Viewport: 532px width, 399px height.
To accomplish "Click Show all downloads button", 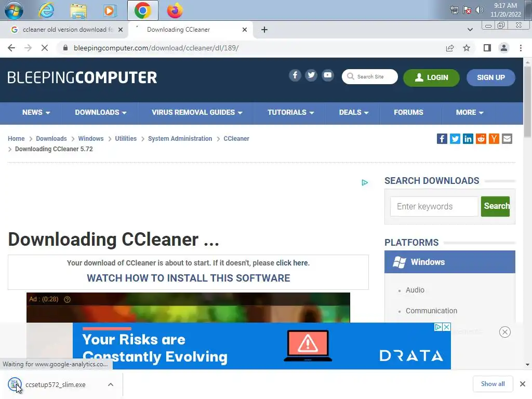I will point(493,384).
